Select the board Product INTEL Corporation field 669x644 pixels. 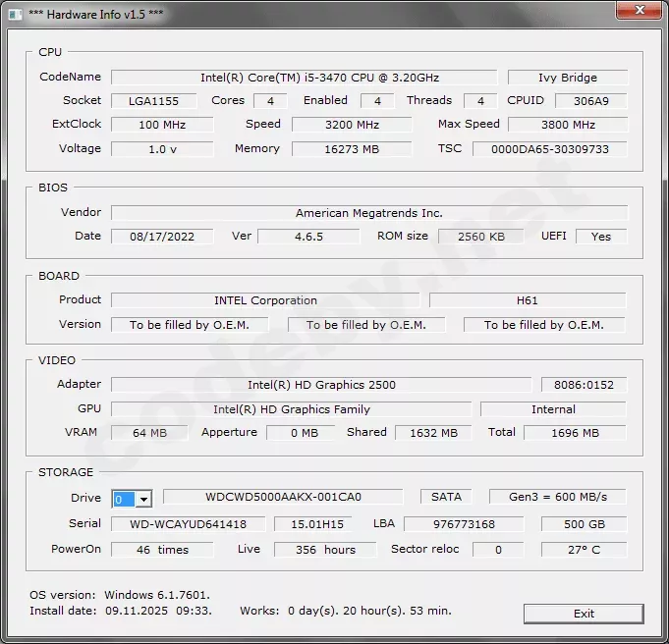click(x=265, y=300)
